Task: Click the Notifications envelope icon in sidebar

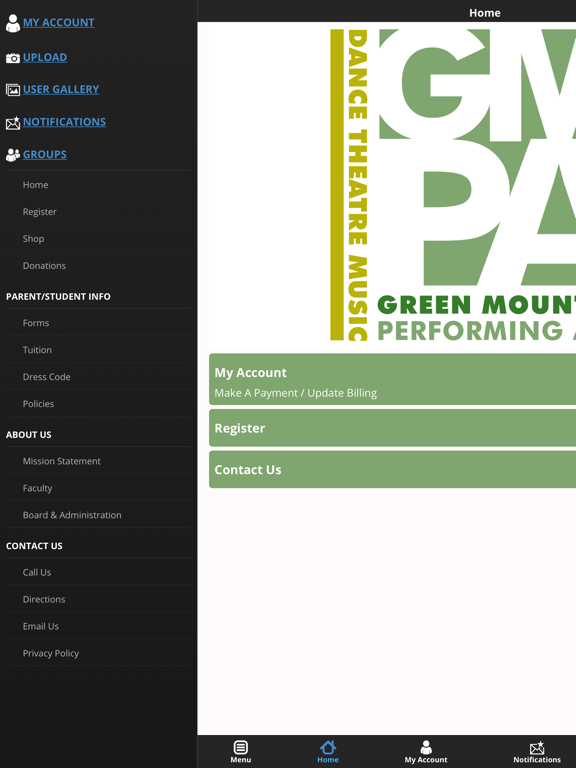Action: (13, 123)
